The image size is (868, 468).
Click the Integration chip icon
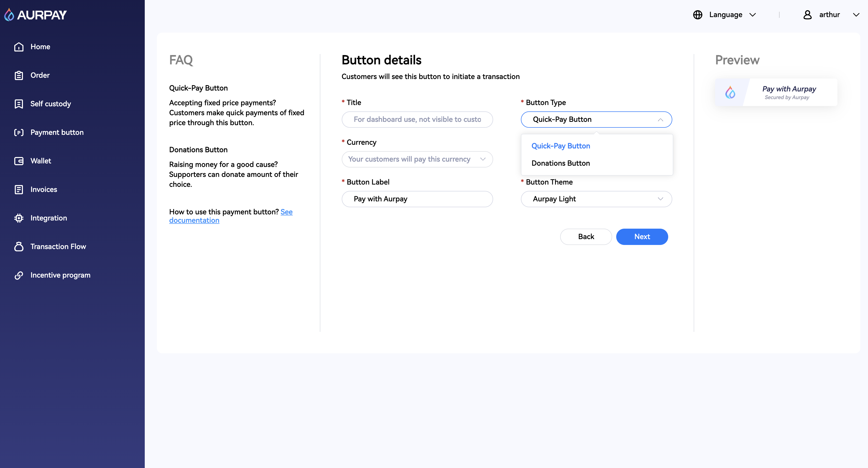(x=19, y=218)
